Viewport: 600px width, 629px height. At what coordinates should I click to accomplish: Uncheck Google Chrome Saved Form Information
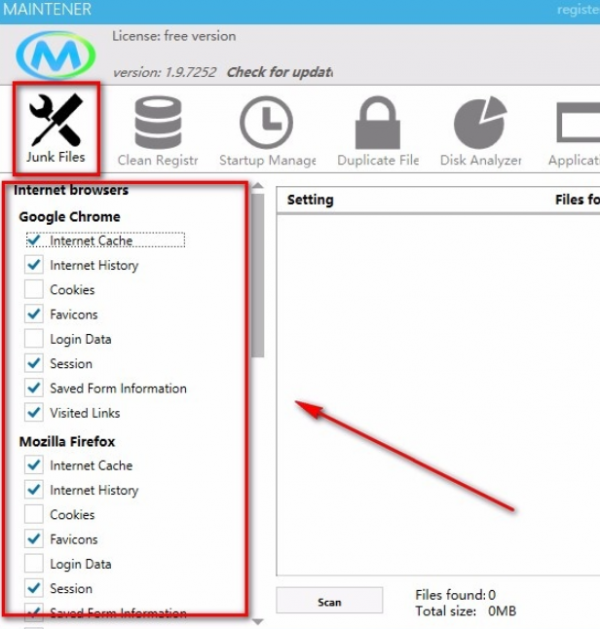pyautogui.click(x=34, y=388)
